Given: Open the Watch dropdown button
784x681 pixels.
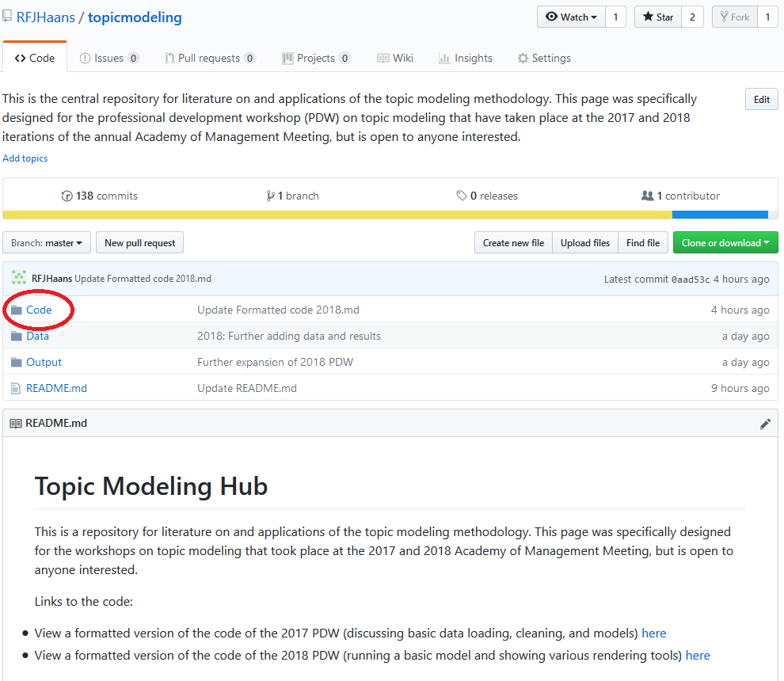Looking at the screenshot, I should pyautogui.click(x=571, y=17).
